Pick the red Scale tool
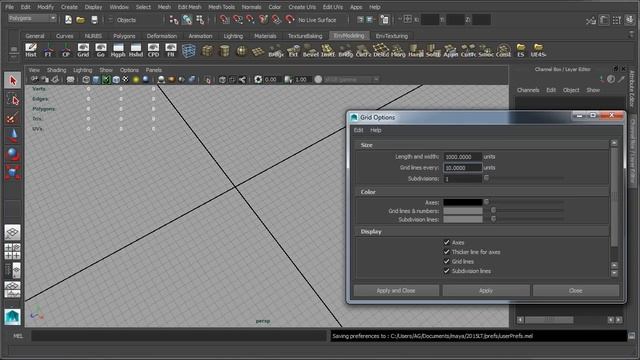 (x=13, y=172)
